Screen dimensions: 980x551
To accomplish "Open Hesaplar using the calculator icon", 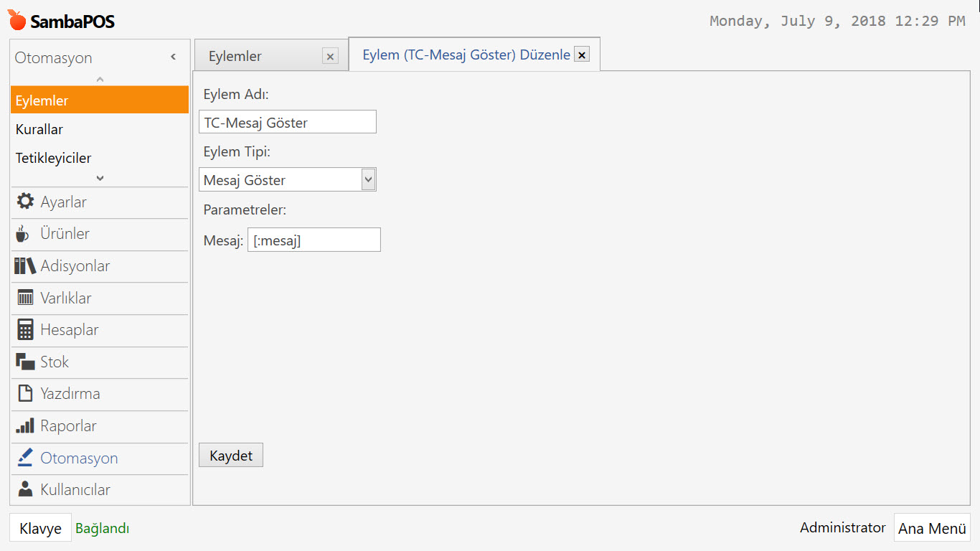I will coord(25,330).
